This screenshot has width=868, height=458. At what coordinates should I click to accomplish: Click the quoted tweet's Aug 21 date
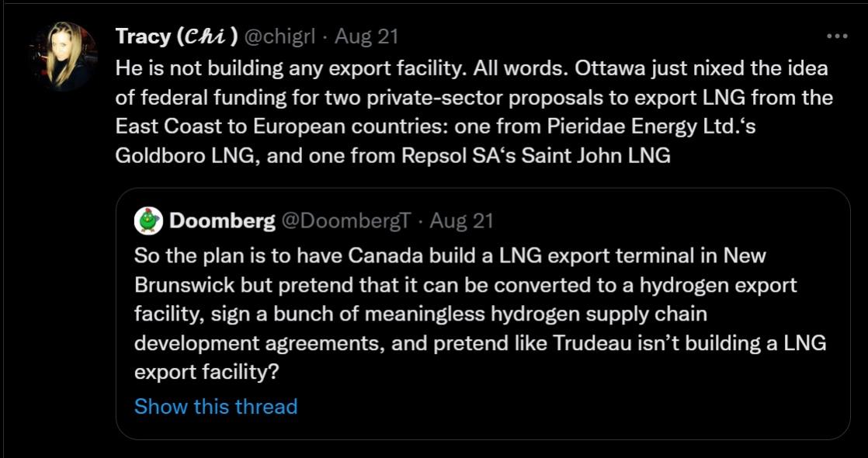462,221
